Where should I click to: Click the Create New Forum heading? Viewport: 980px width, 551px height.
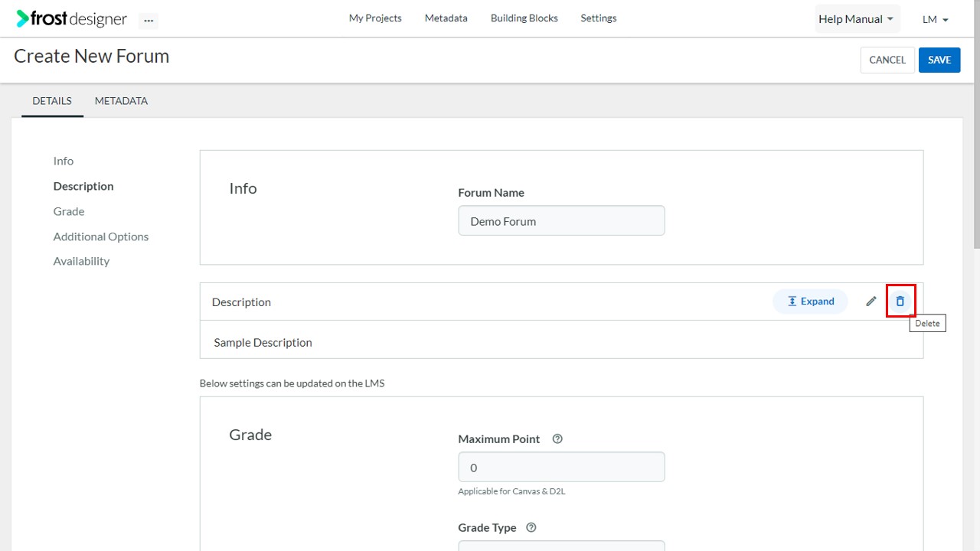[92, 56]
